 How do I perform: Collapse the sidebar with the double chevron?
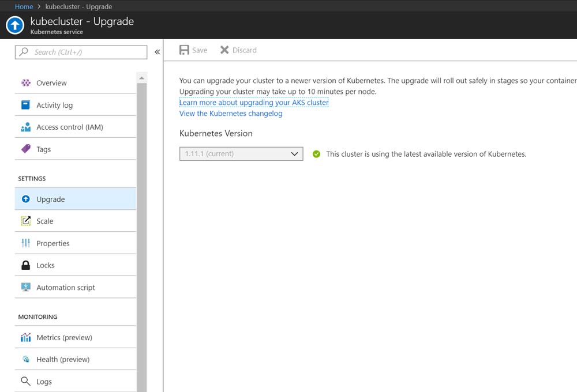(157, 52)
